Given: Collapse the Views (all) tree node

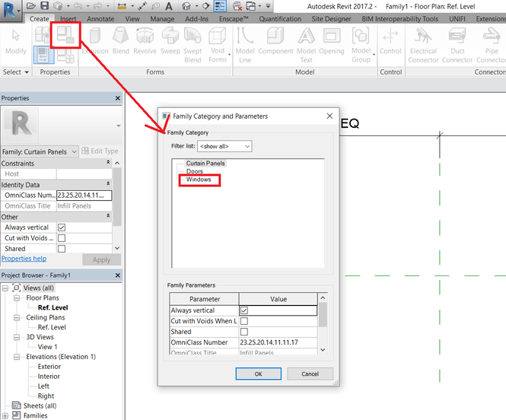Looking at the screenshot, I should click(x=5, y=288).
